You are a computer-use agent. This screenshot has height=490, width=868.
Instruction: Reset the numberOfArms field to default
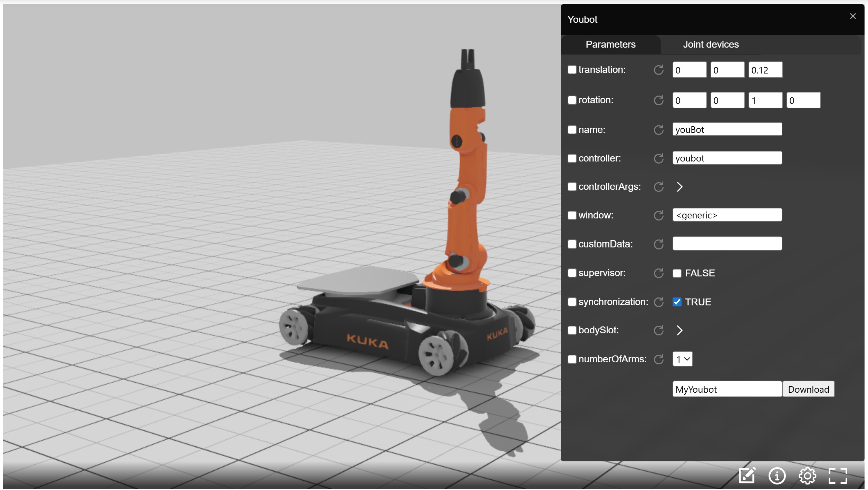[x=659, y=360]
